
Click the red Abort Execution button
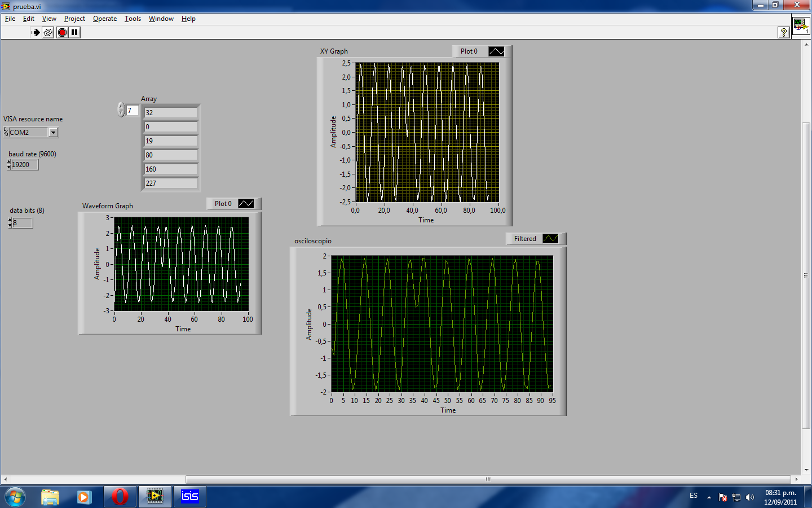pos(62,32)
